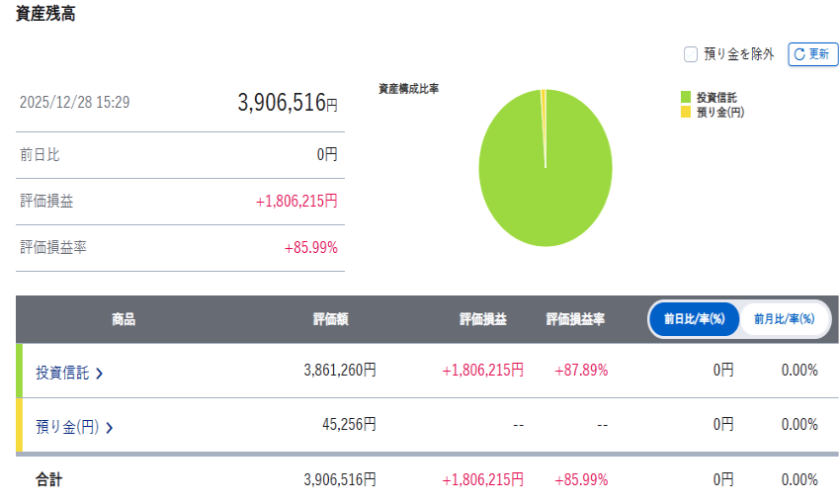Open the 預り金(円) product link
This screenshot has height=504, width=839.
point(67,426)
